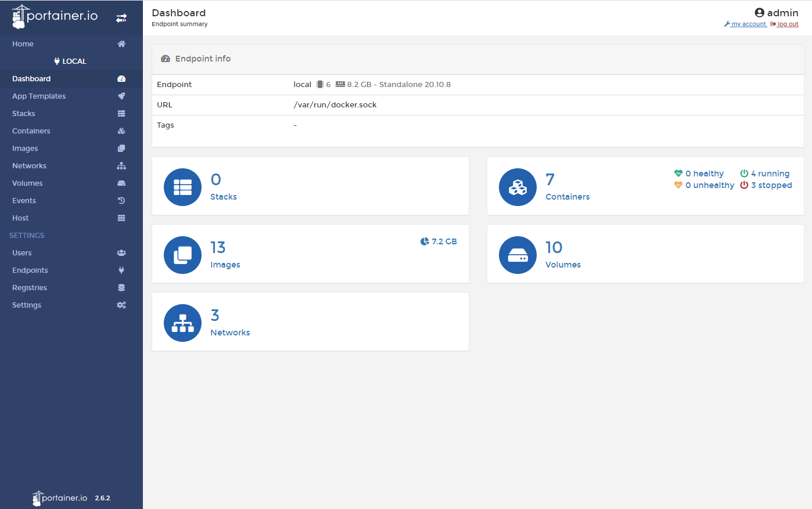Open Host in the sidebar
This screenshot has width=812, height=509.
pos(71,218)
